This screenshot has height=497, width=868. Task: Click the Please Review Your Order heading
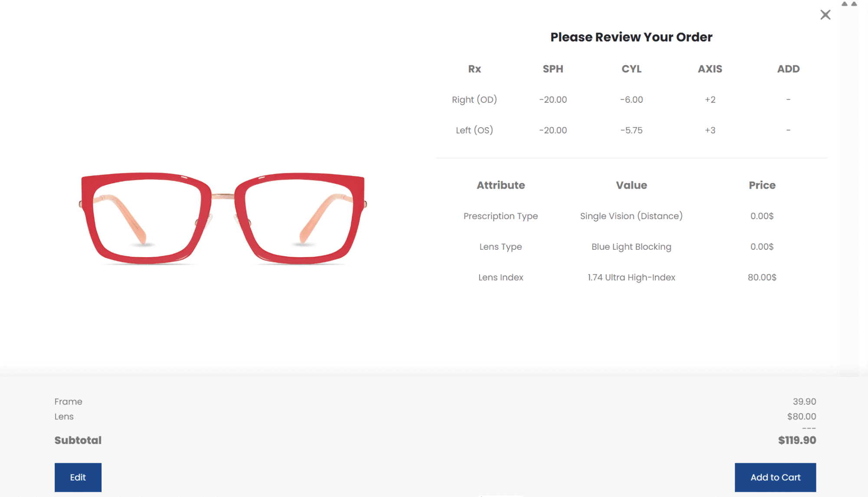(x=631, y=37)
